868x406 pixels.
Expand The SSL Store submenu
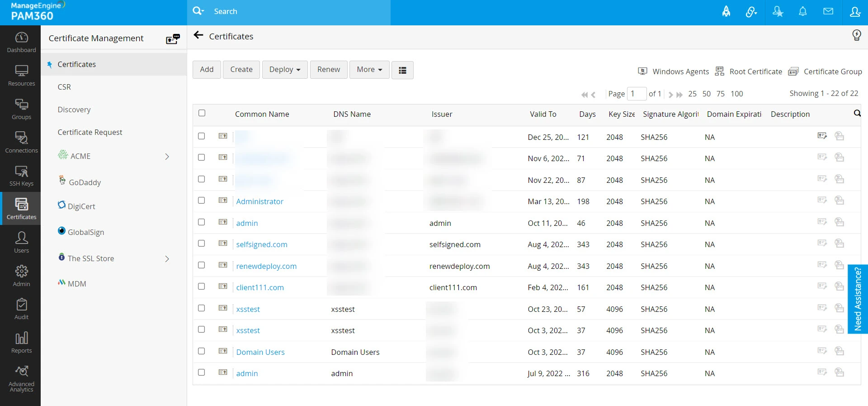click(167, 259)
